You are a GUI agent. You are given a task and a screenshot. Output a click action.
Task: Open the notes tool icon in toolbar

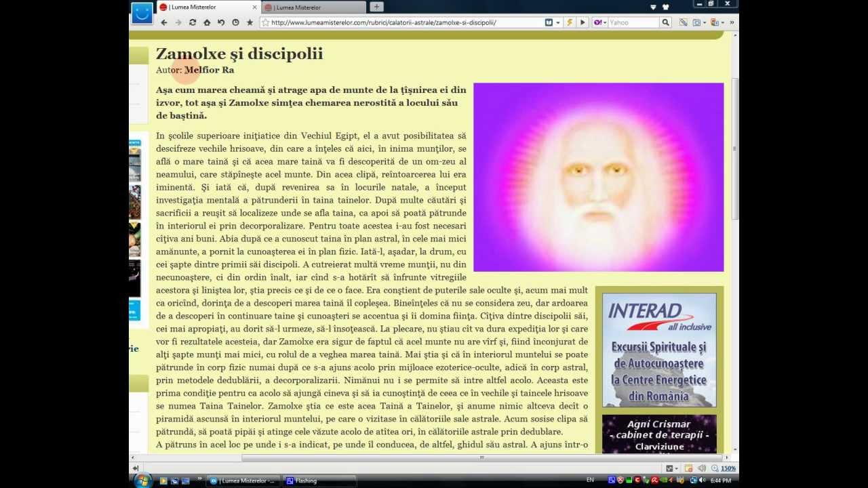pos(684,22)
